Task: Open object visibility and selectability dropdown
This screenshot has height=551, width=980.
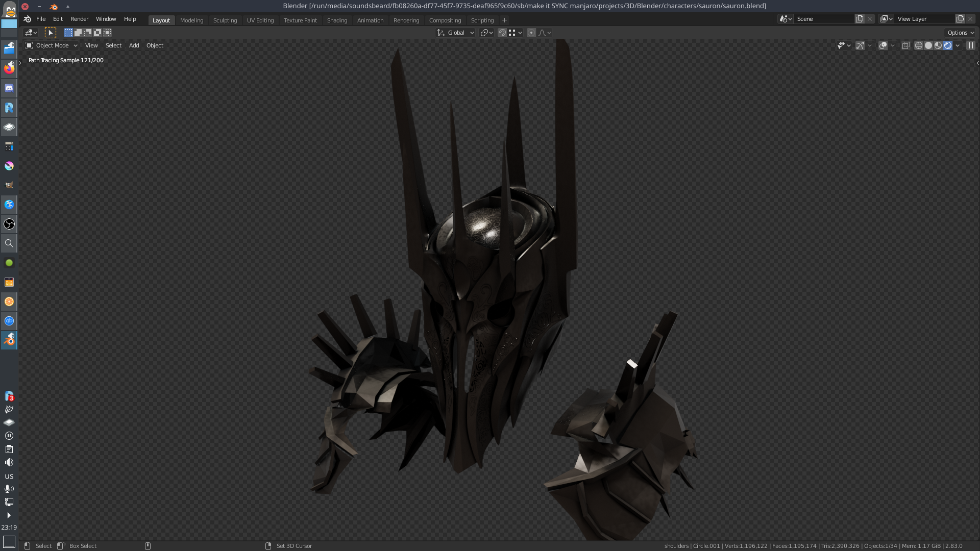Action: (x=844, y=45)
